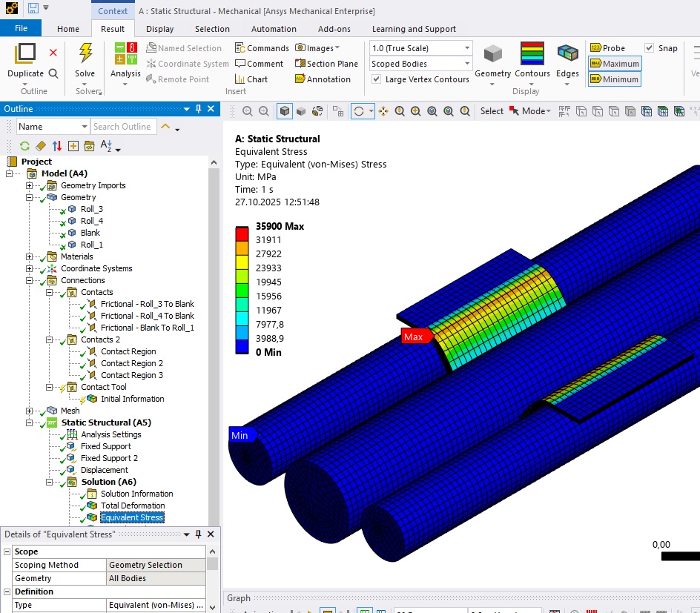Click the Edges display icon
700x613 pixels.
(x=567, y=54)
